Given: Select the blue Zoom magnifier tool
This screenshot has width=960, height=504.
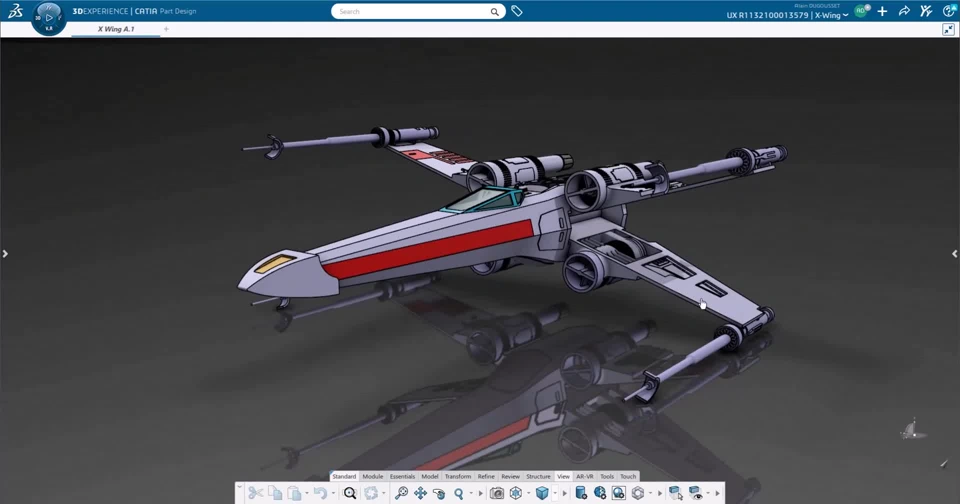Looking at the screenshot, I should pos(459,494).
